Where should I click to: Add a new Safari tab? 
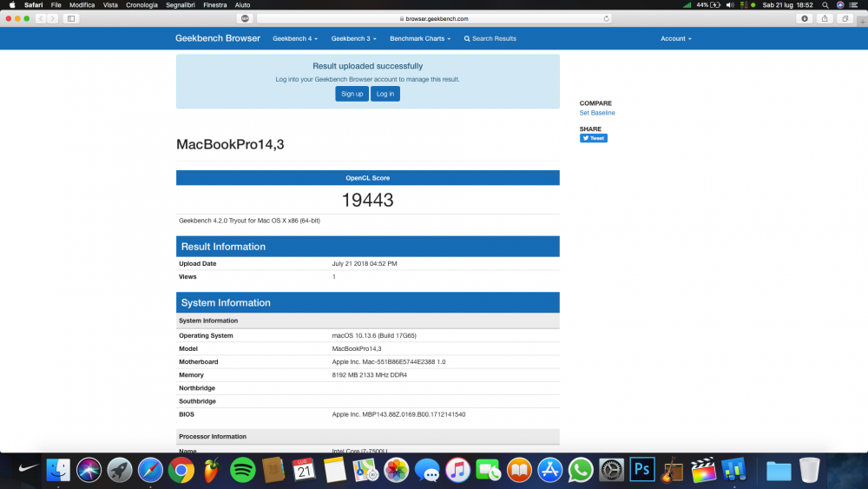[x=863, y=22]
